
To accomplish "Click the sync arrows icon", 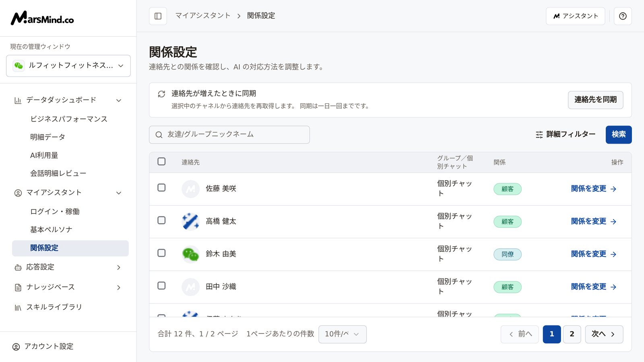I will pyautogui.click(x=161, y=94).
